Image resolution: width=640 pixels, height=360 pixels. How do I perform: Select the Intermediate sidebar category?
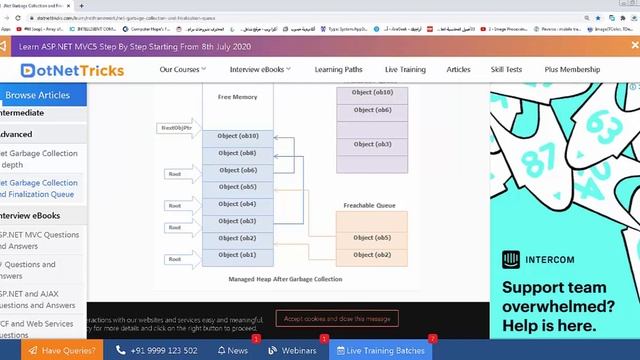(22, 113)
